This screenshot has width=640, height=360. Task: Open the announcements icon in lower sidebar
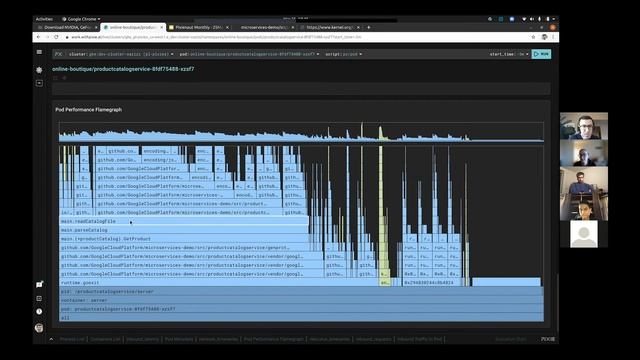[39, 284]
